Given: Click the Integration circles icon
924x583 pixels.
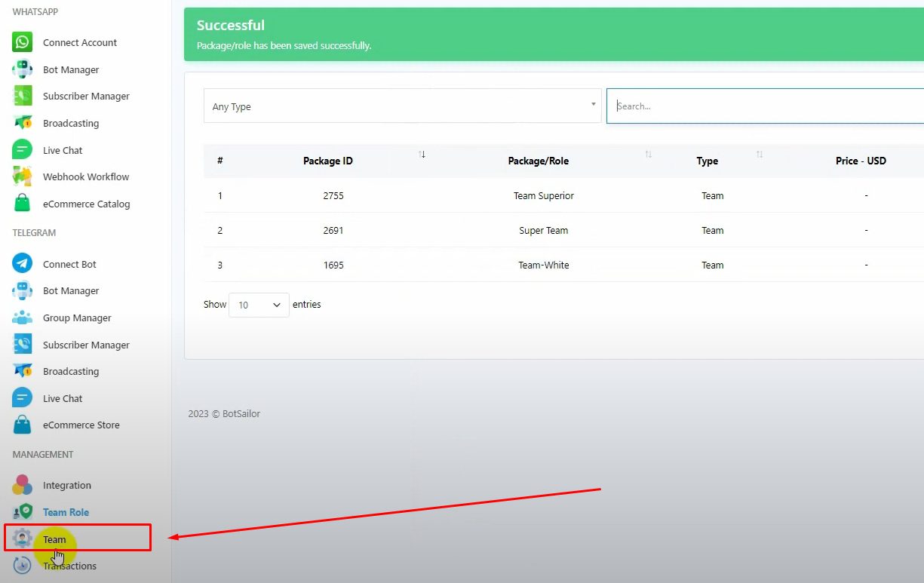Looking at the screenshot, I should (23, 485).
